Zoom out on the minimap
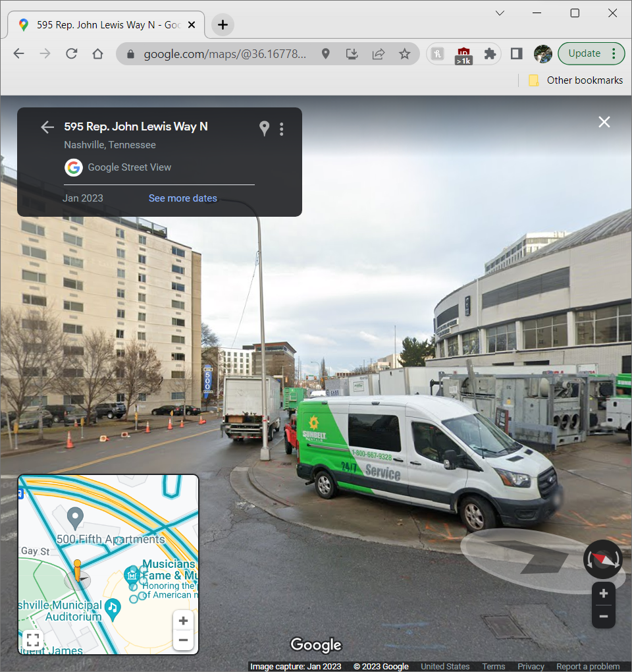This screenshot has height=672, width=632. point(183,640)
